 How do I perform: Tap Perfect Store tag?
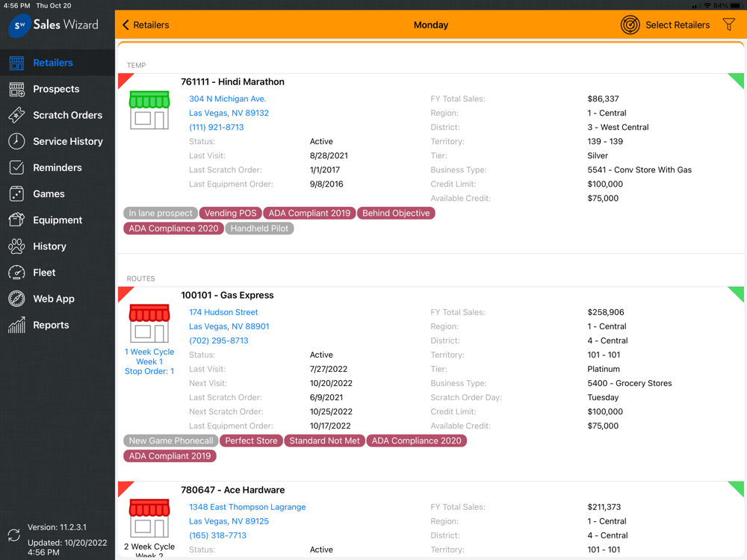[x=251, y=441]
